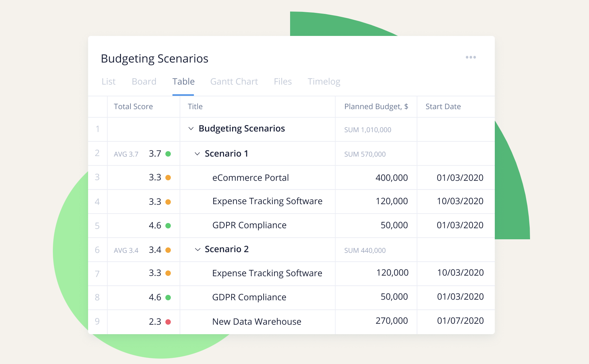Switch to the Board tab

pos(144,81)
